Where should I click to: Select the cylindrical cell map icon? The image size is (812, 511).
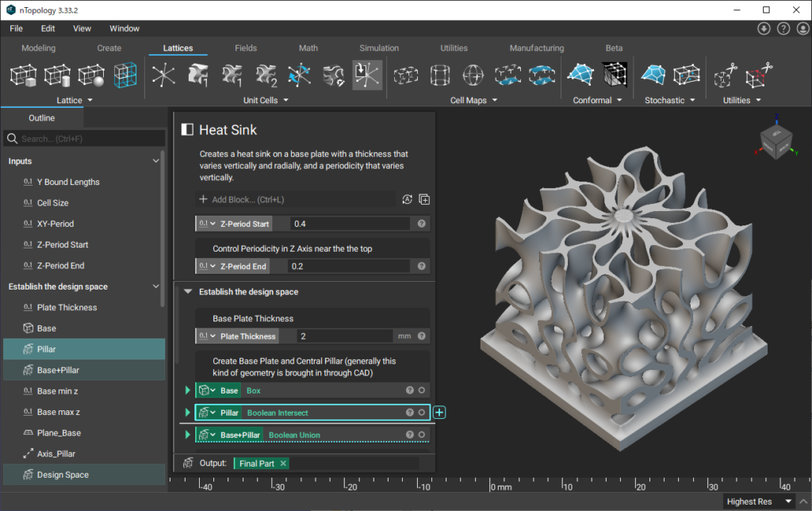439,75
